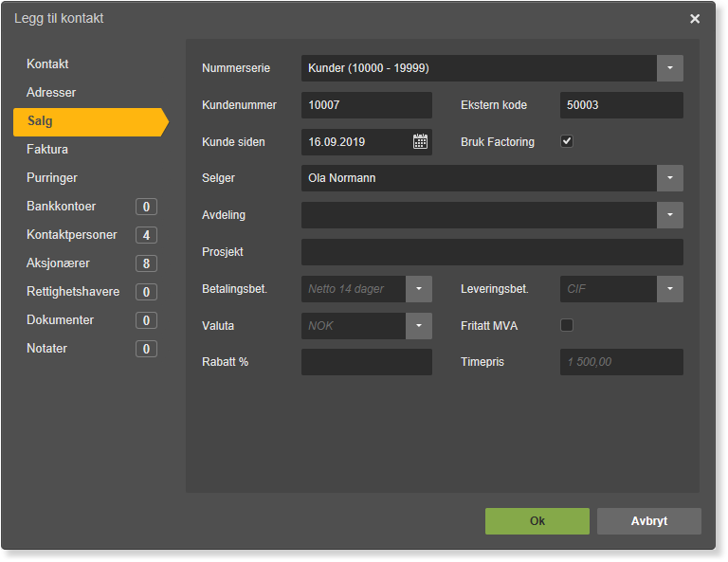The height and width of the screenshot is (562, 728).
Task: Click the Timepris input field
Action: [x=621, y=362]
